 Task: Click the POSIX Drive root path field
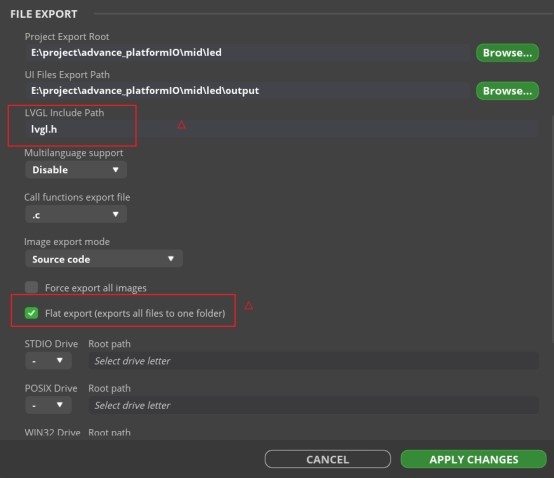tap(313, 405)
